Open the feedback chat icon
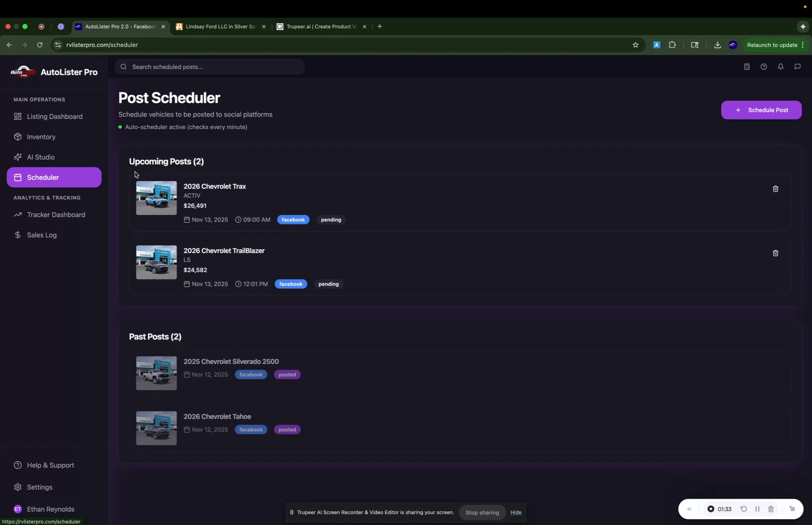812x525 pixels. tap(797, 67)
